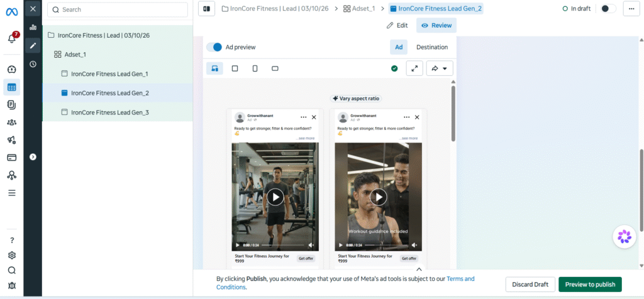Open the search magnifier in left rail
This screenshot has width=644, height=299.
point(12,270)
